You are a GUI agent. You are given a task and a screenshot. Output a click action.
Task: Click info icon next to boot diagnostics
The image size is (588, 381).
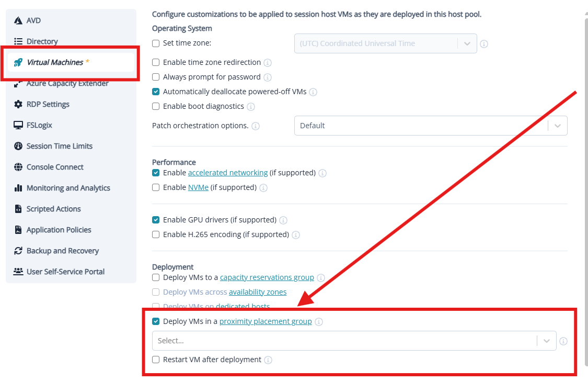(251, 107)
